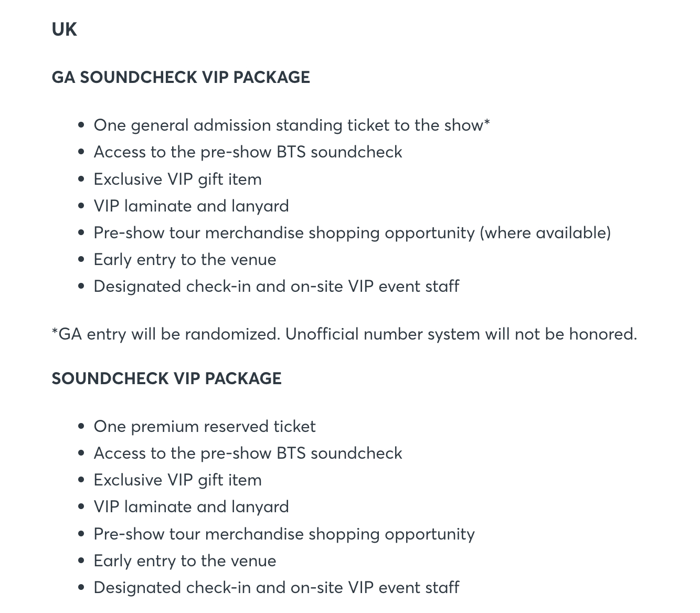Select Early entry to the venue in bottom list
The image size is (700, 613).
click(185, 561)
